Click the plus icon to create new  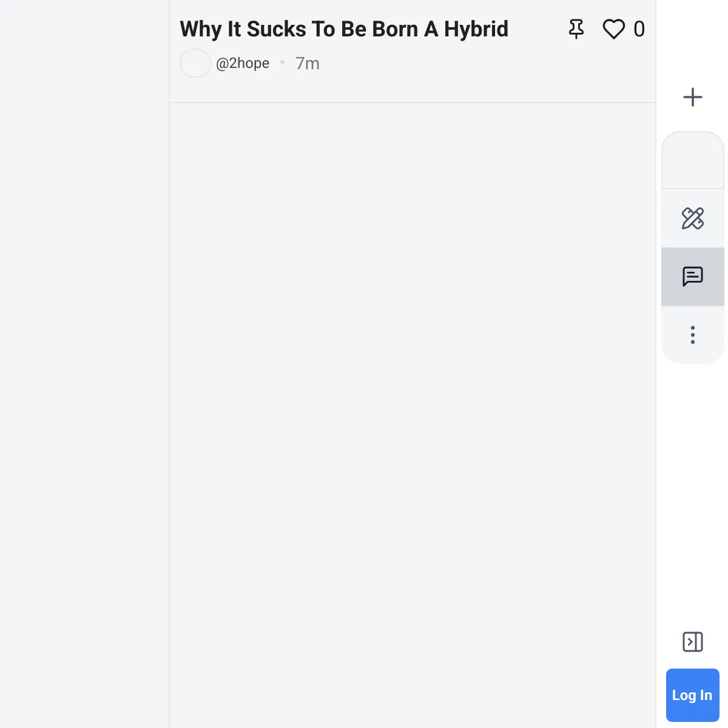693,97
